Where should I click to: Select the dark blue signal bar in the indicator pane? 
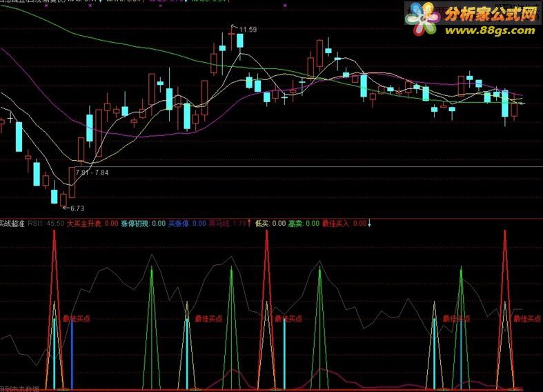tap(72, 353)
